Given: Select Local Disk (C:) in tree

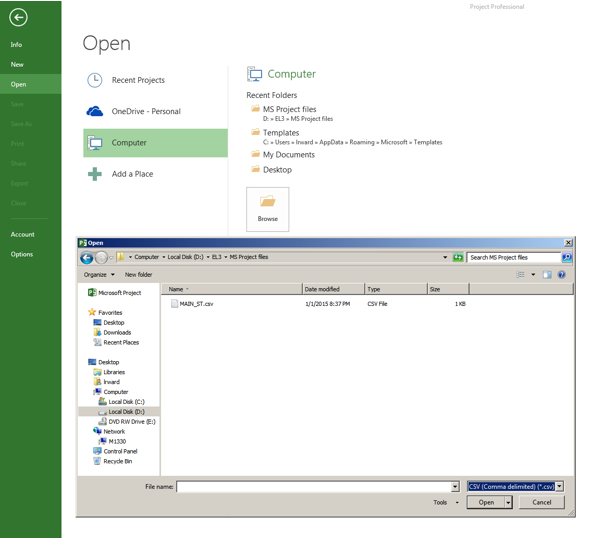Looking at the screenshot, I should click(122, 402).
